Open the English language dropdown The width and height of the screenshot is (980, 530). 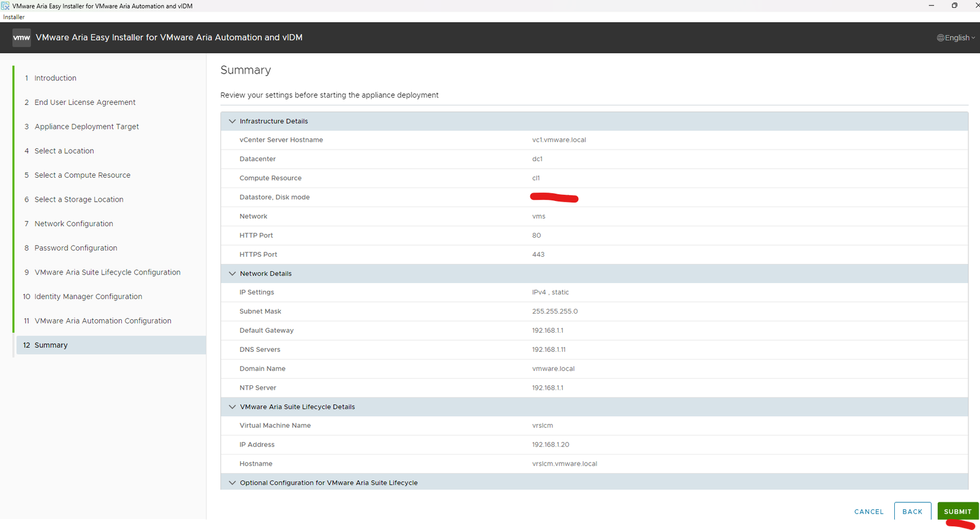[x=956, y=38]
